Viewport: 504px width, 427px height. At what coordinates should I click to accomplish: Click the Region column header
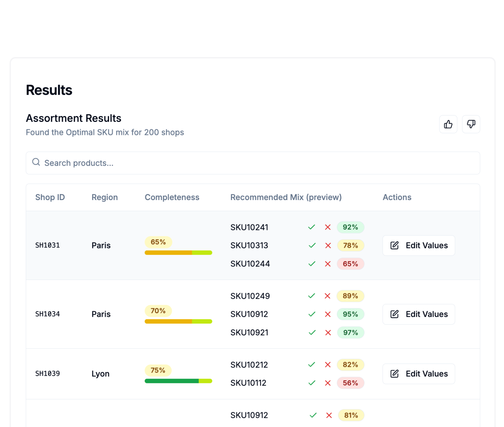click(x=104, y=197)
